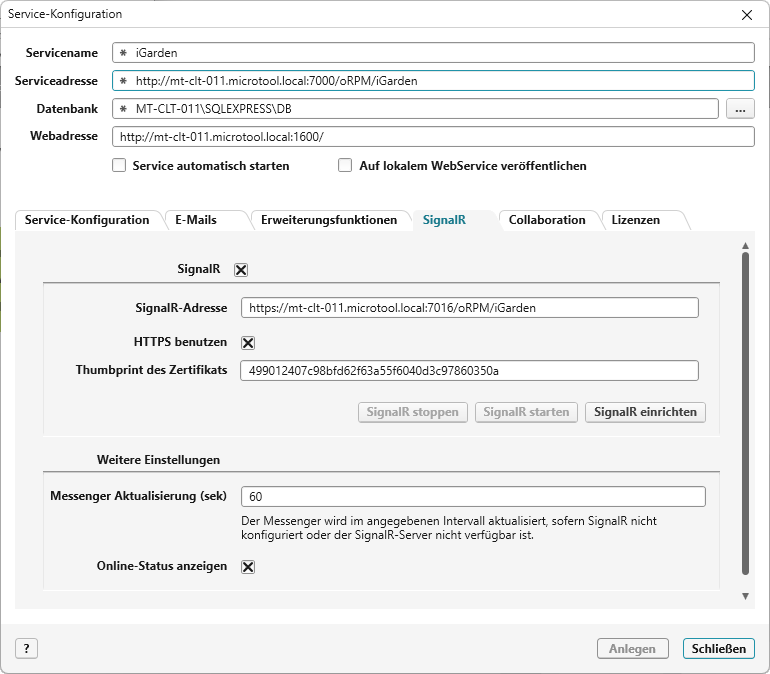Image resolution: width=770 pixels, height=674 pixels.
Task: Focus the Thumbprint des Zertifikats field
Action: pyautogui.click(x=469, y=371)
